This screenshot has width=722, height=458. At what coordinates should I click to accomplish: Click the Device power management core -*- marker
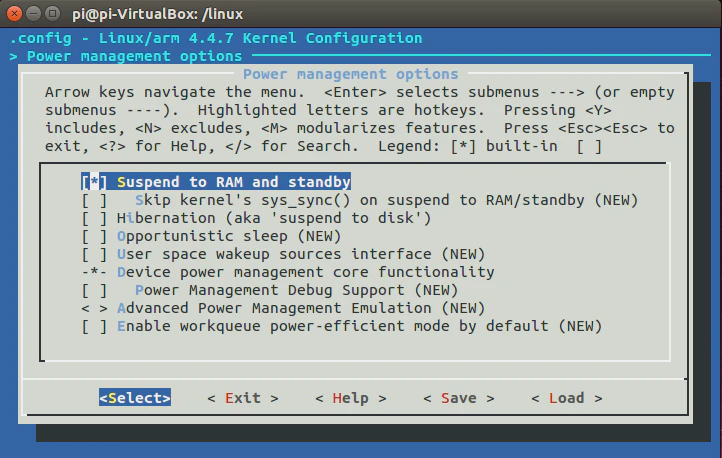click(94, 272)
